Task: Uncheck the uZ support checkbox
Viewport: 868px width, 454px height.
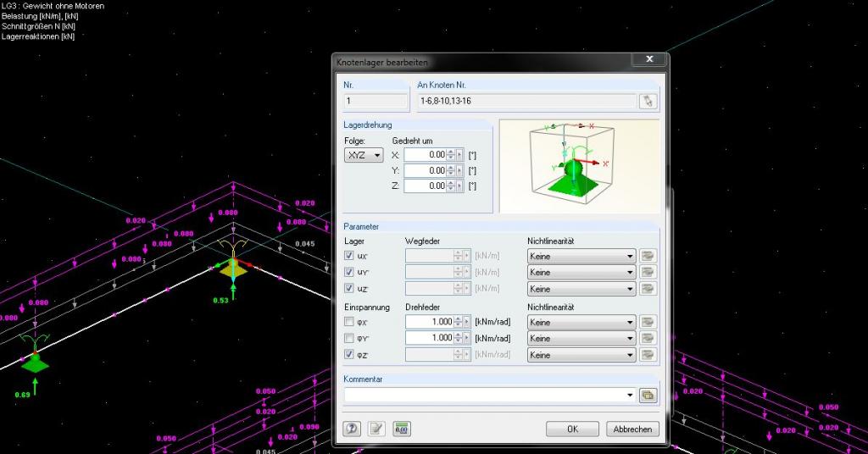Action: click(x=348, y=288)
